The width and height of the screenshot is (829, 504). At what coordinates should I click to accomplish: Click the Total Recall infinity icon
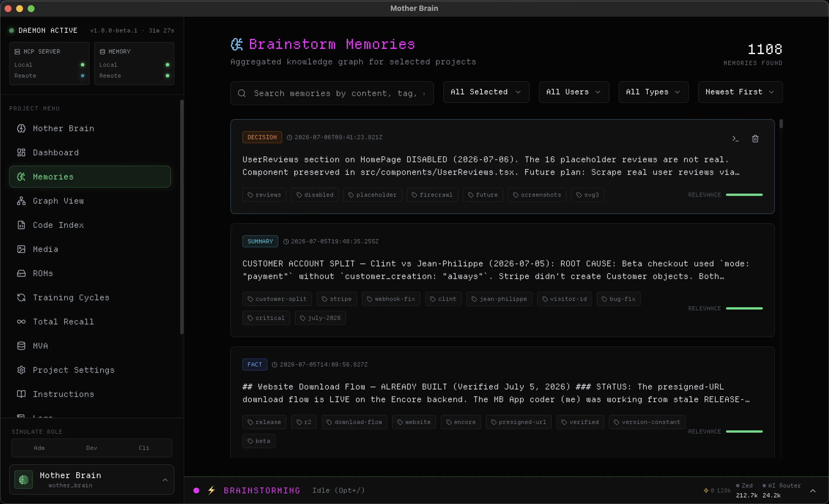pos(21,322)
